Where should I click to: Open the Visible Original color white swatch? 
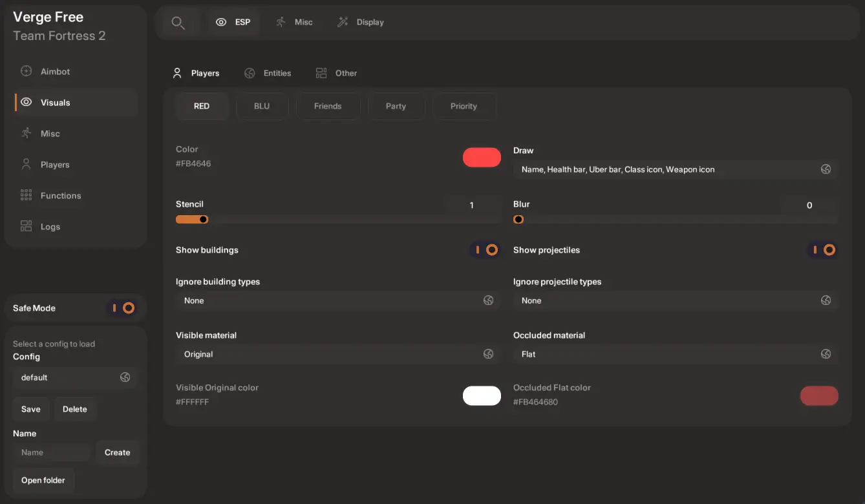click(482, 395)
